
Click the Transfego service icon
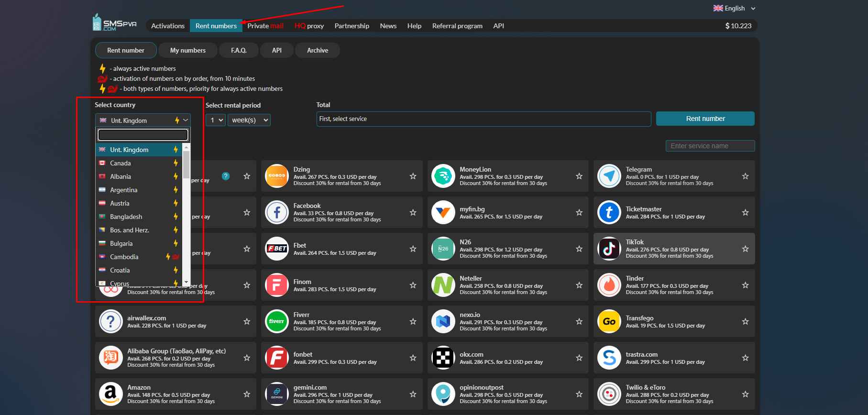609,321
